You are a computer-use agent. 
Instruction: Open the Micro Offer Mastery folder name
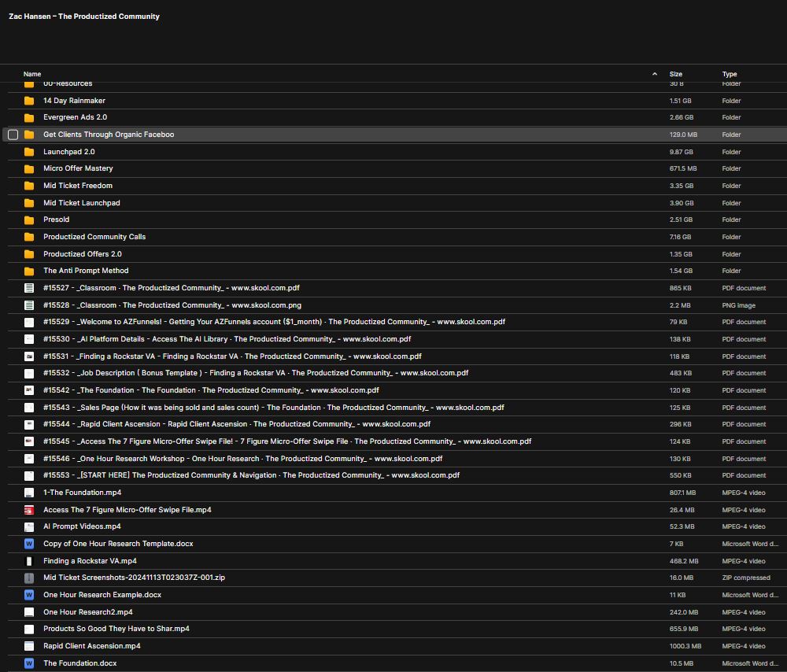pos(77,168)
